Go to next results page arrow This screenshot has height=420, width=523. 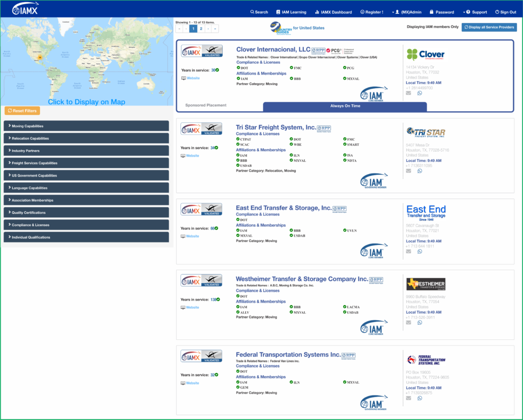(x=208, y=29)
